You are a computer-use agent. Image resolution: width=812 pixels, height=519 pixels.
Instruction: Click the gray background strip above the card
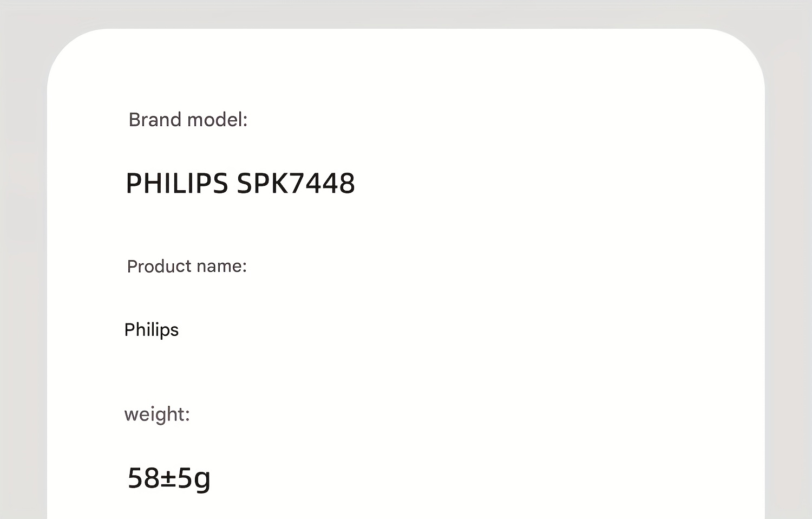[x=406, y=14]
